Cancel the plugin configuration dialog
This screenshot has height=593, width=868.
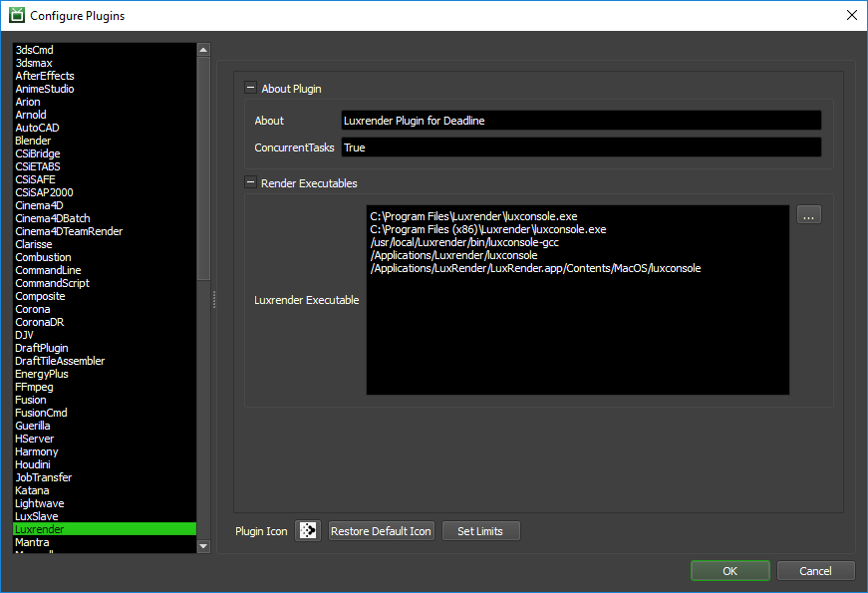coord(815,571)
